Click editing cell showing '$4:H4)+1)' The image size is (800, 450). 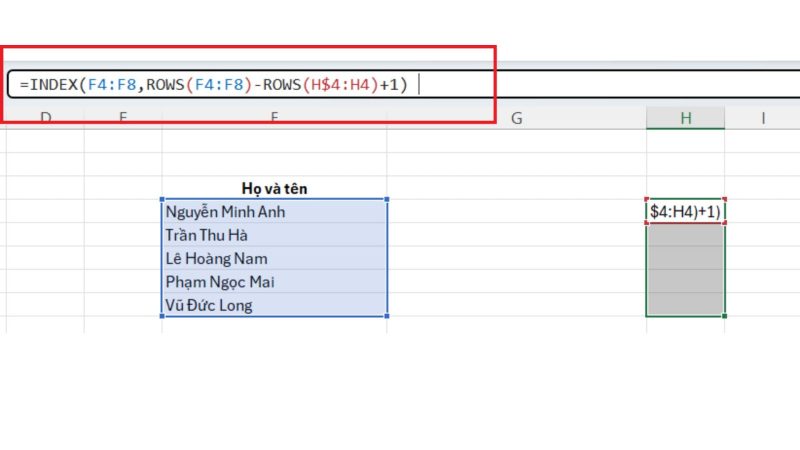685,211
